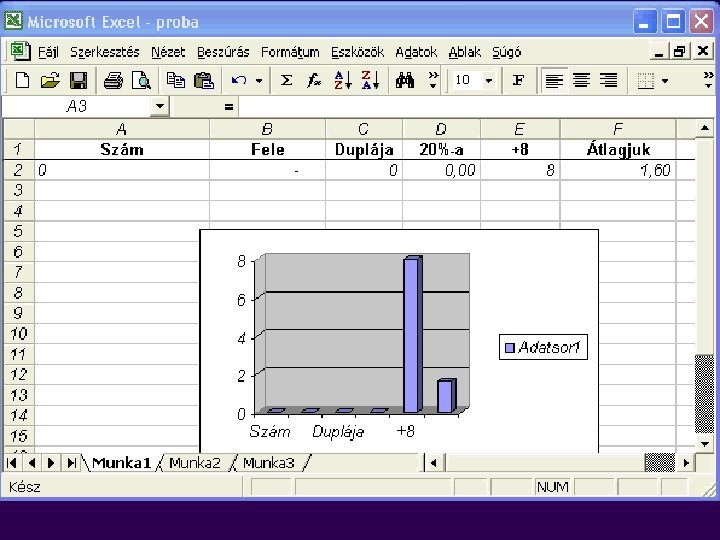Viewport: 720px width, 540px height.
Task: Select cell containing 1,60
Action: [618, 170]
